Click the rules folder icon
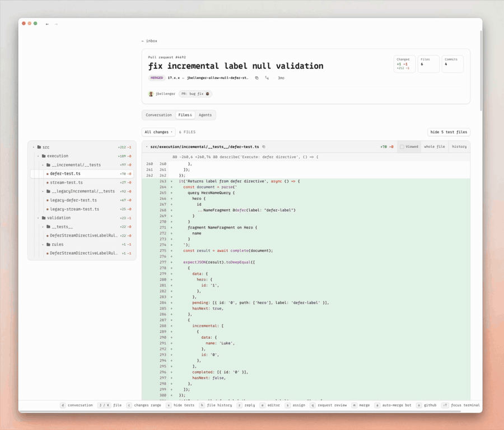The image size is (504, 430). [48, 245]
